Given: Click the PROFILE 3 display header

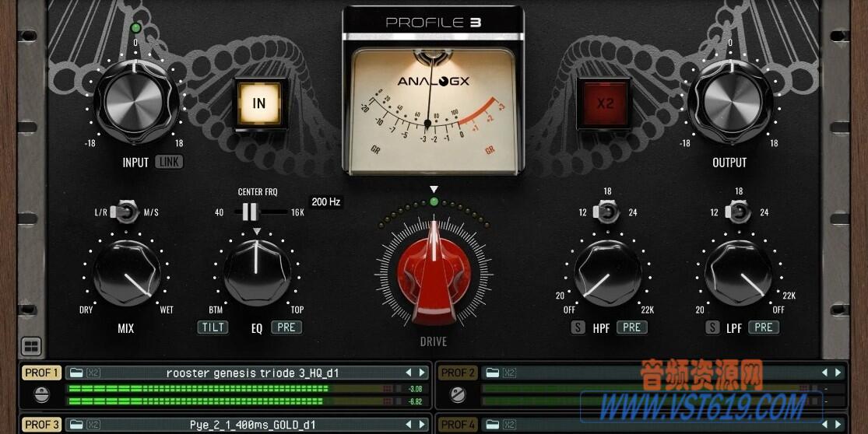Looking at the screenshot, I should click(434, 22).
